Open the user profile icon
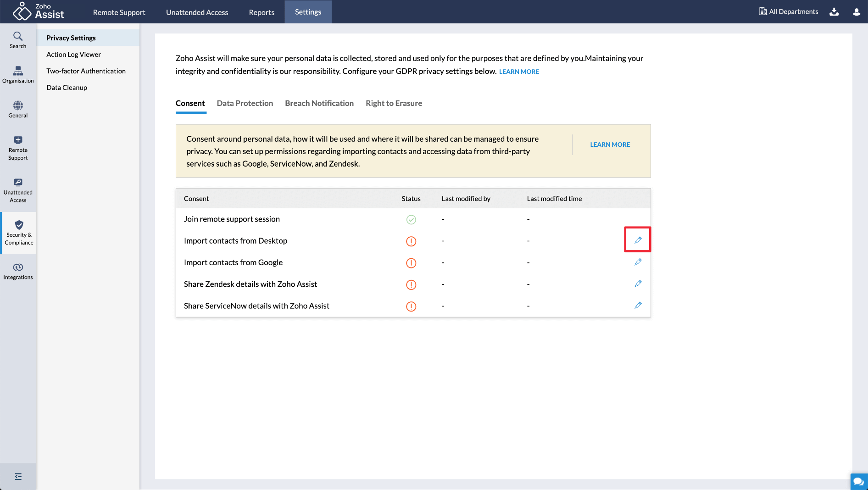The width and height of the screenshot is (868, 490). pyautogui.click(x=857, y=12)
